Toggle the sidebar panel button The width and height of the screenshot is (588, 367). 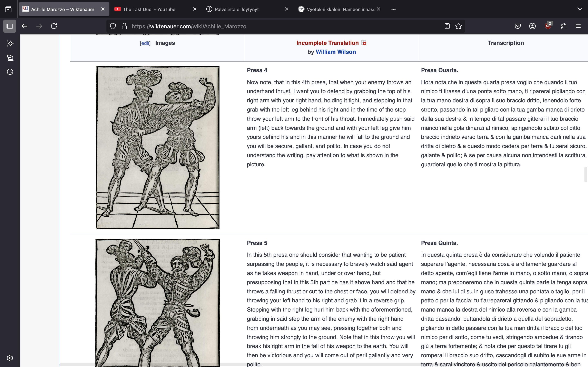10,26
